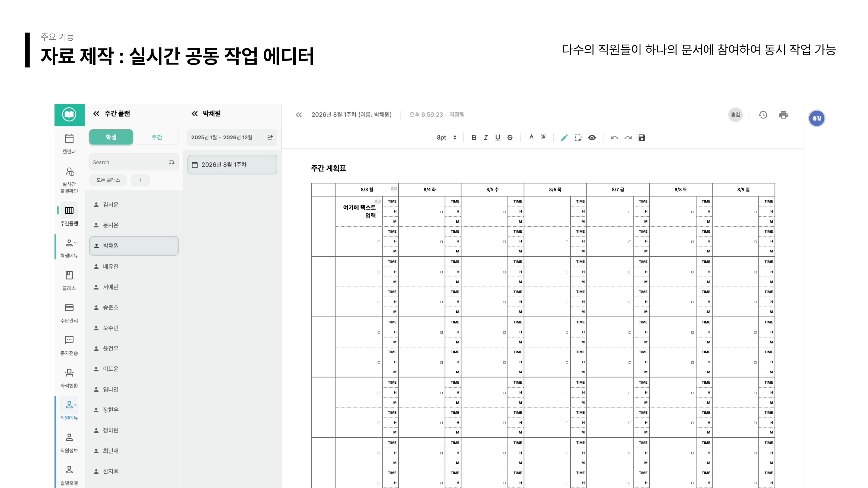
Task: Open the 클래스 sidebar menu
Action: (x=69, y=280)
